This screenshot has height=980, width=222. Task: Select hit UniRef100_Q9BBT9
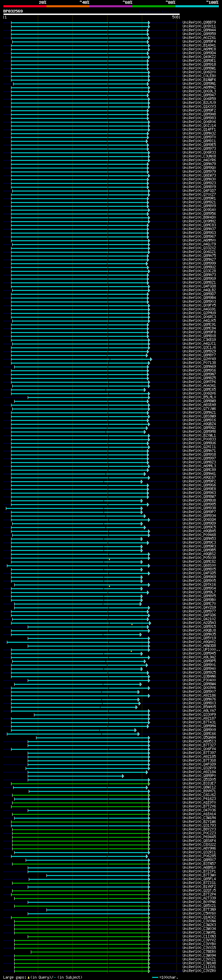point(199,23)
